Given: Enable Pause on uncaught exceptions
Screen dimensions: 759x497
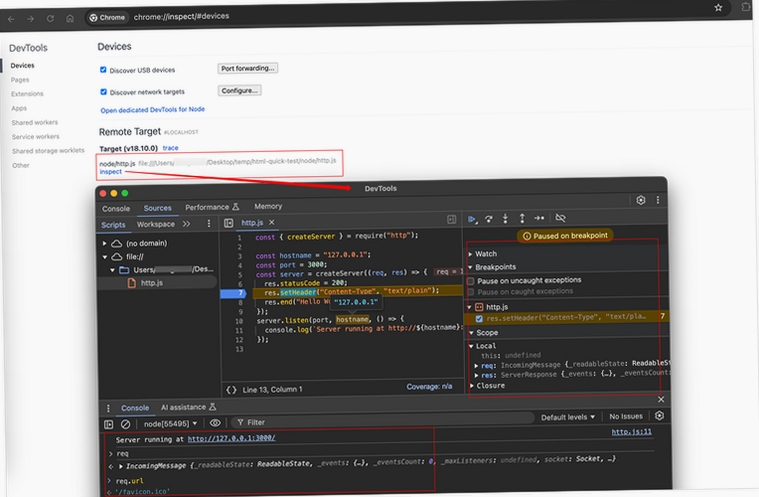Looking at the screenshot, I should [x=471, y=281].
